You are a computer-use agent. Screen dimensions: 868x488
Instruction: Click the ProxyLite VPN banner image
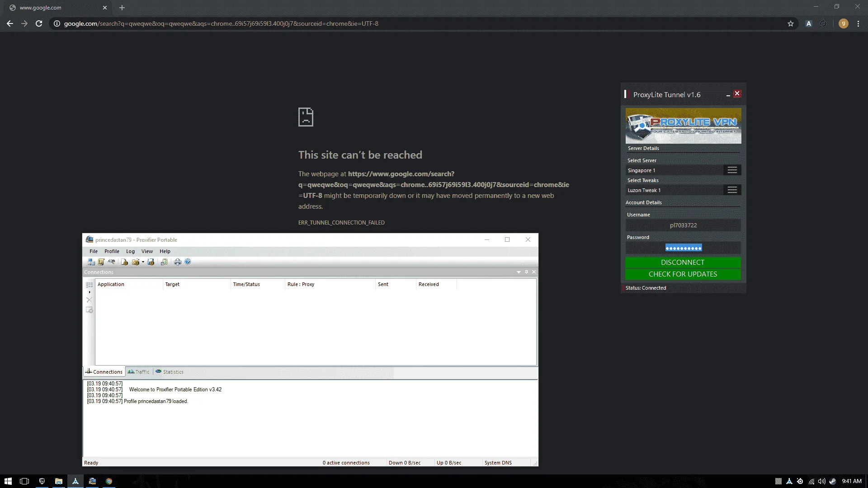[683, 126]
